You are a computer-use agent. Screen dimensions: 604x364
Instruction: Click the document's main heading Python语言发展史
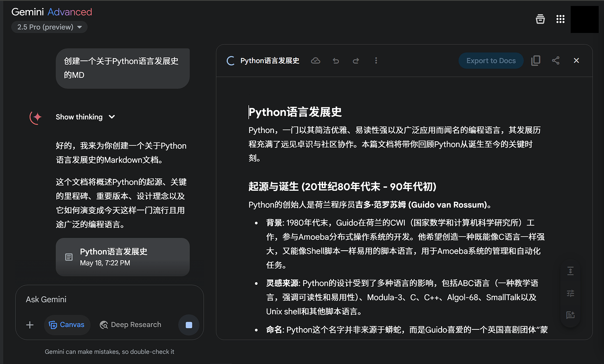tap(295, 112)
